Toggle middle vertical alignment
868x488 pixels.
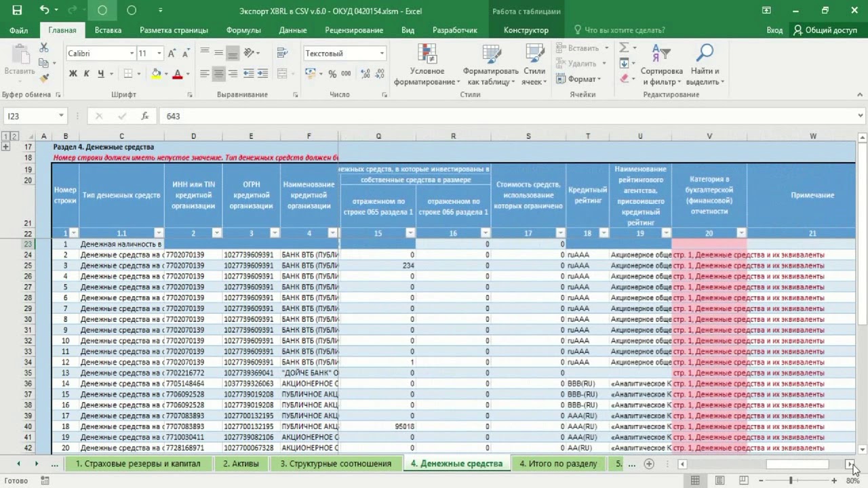(x=219, y=53)
